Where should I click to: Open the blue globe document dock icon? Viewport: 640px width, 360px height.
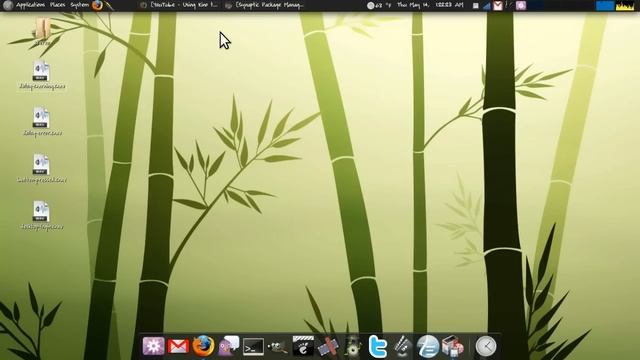point(428,347)
